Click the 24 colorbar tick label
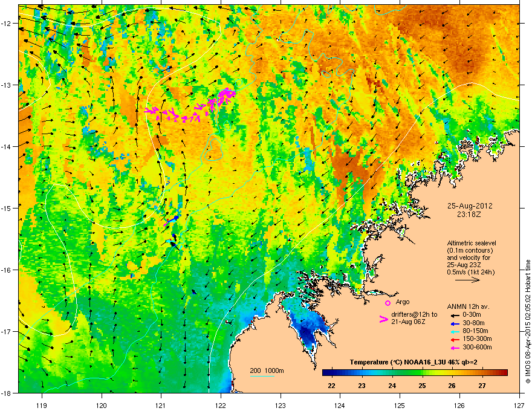The width and height of the screenshot is (532, 411). click(392, 386)
